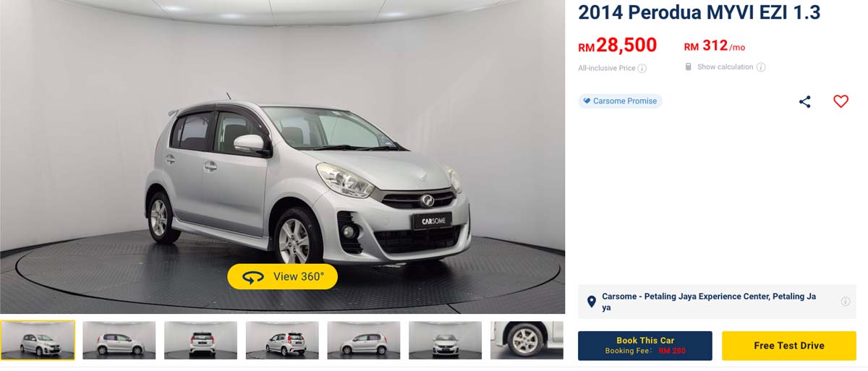Click the share icon
868x371 pixels.
coord(804,102)
